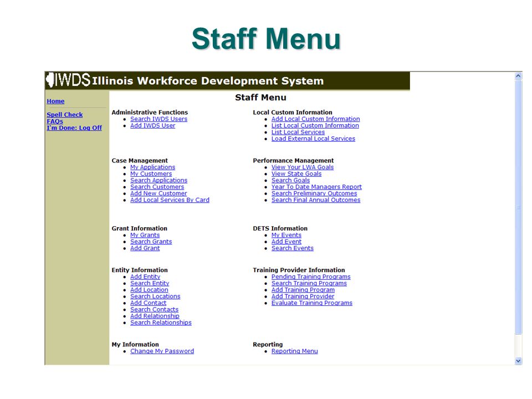Image resolution: width=532 pixels, height=399 pixels.
Task: Open Spell Check in sidebar
Action: pyautogui.click(x=65, y=115)
